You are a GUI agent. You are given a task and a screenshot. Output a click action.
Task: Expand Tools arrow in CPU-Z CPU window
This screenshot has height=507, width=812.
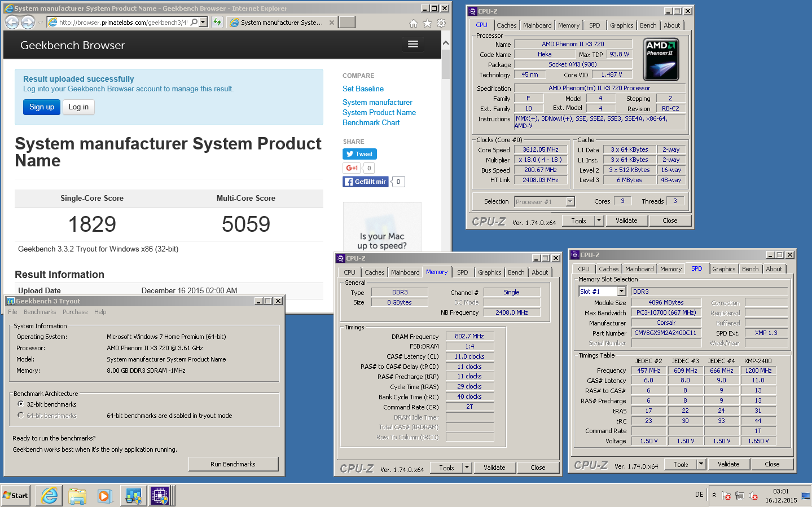pos(599,221)
